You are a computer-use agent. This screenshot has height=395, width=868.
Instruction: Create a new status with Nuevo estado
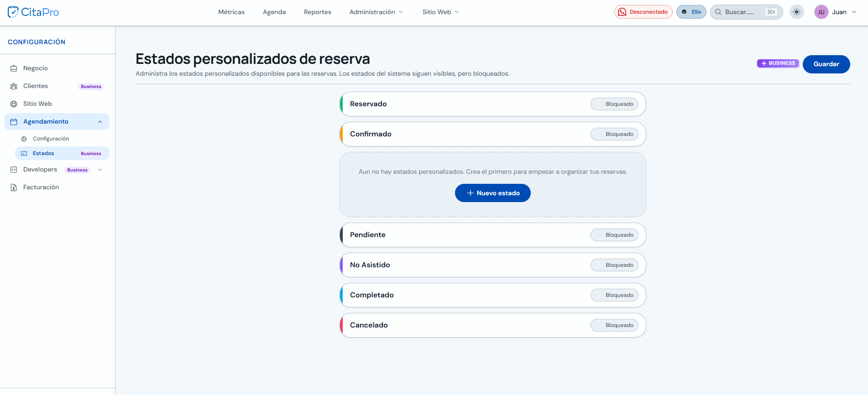click(x=493, y=193)
